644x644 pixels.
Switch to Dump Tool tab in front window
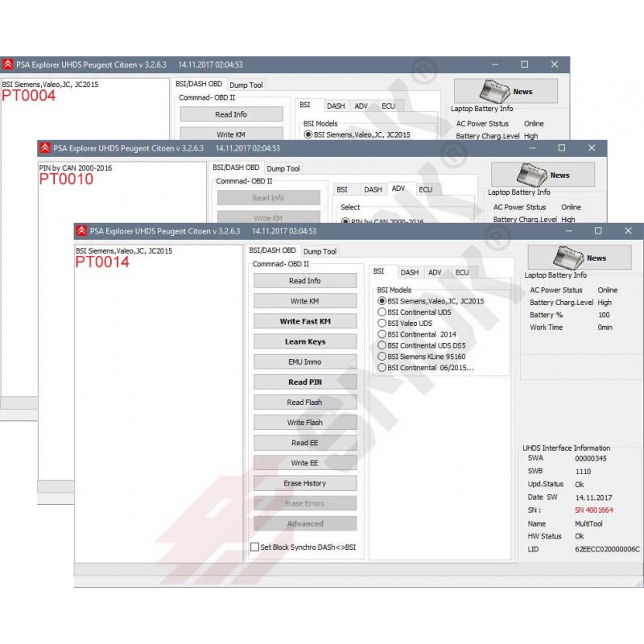[320, 251]
